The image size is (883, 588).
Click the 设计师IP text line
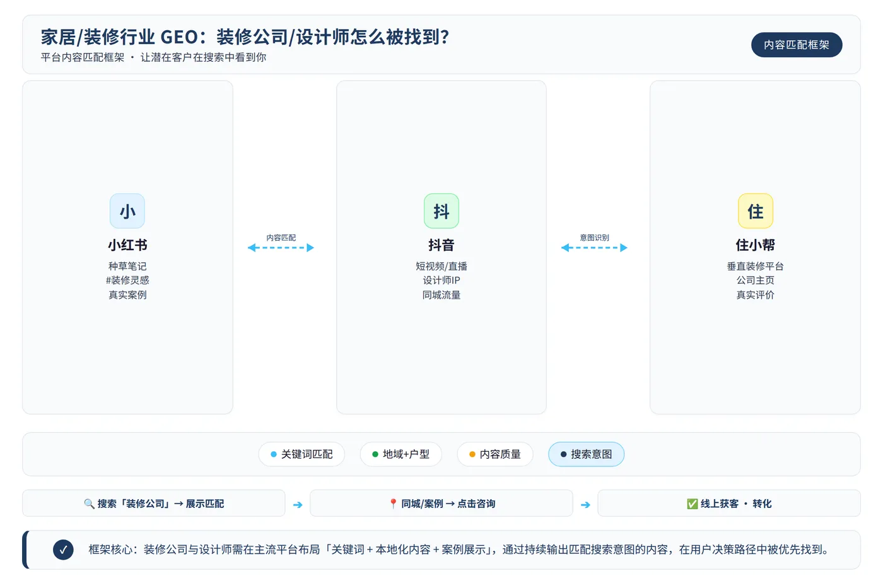441,280
